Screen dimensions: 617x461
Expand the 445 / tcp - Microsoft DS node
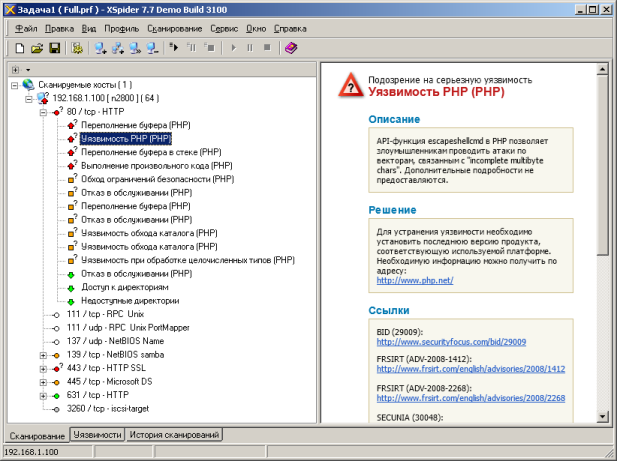click(x=43, y=382)
